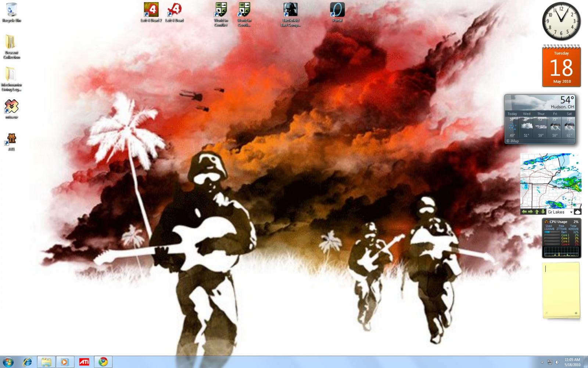Click the CPU history graph
588x368 pixels.
[561, 251]
